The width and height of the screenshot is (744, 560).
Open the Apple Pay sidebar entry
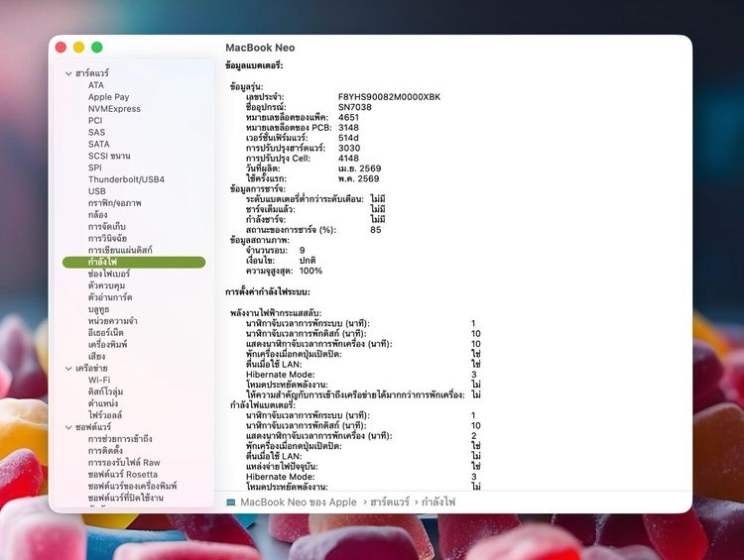(x=109, y=97)
